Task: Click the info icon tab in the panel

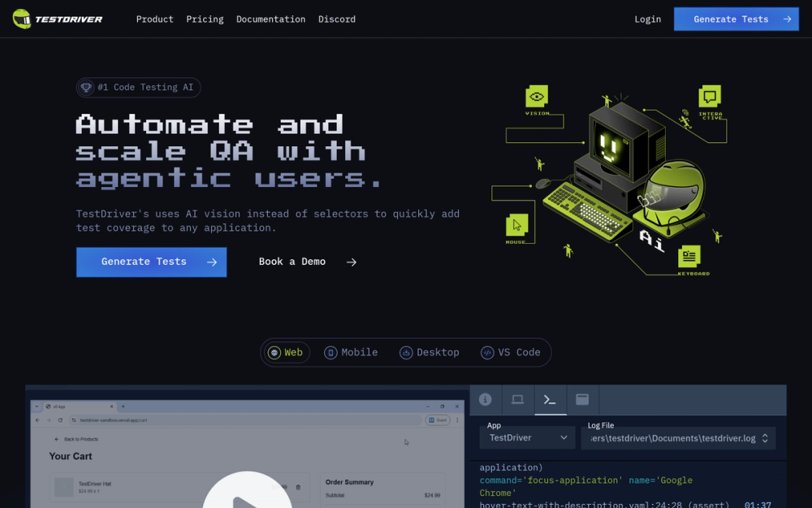Action: [x=486, y=399]
